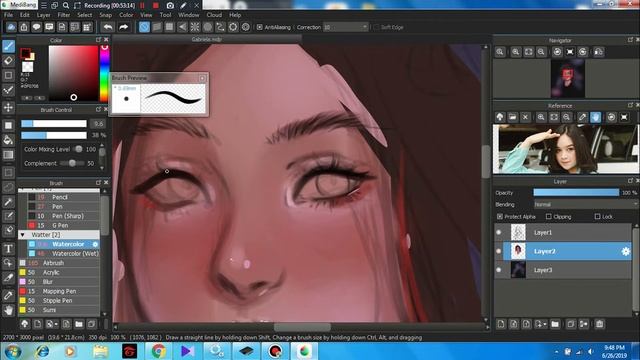The width and height of the screenshot is (640, 360).
Task: Select the Text tool
Action: 9,249
